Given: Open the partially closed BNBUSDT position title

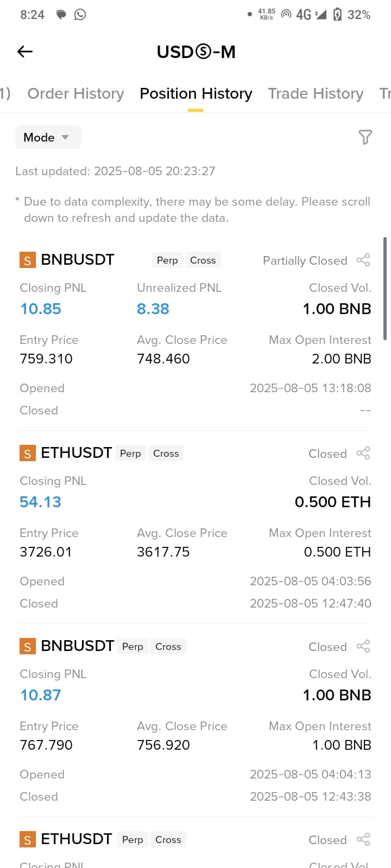Looking at the screenshot, I should coord(78,260).
